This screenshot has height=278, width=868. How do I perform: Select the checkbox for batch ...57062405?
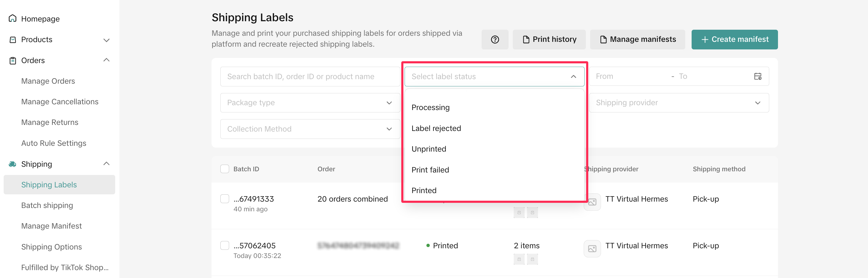click(225, 245)
